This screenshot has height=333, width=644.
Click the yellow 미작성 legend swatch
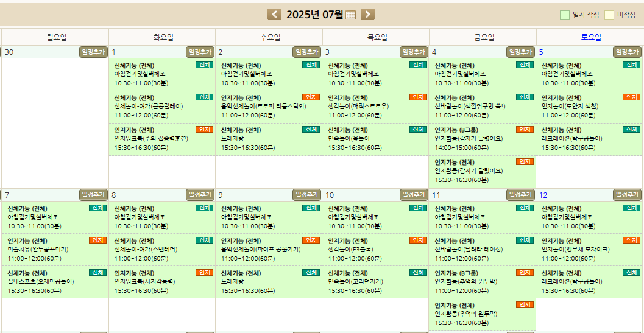[609, 15]
